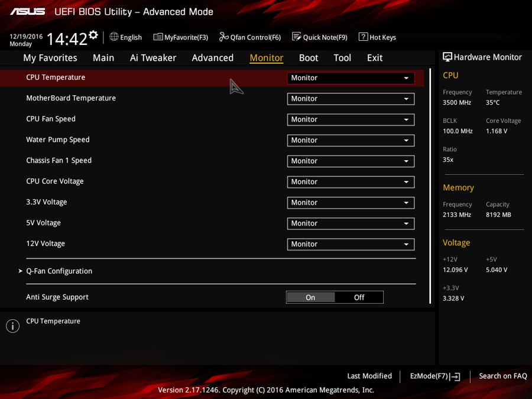The image size is (532, 399).
Task: Click the 100.0 MHz BCLK value
Action: pyautogui.click(x=458, y=131)
